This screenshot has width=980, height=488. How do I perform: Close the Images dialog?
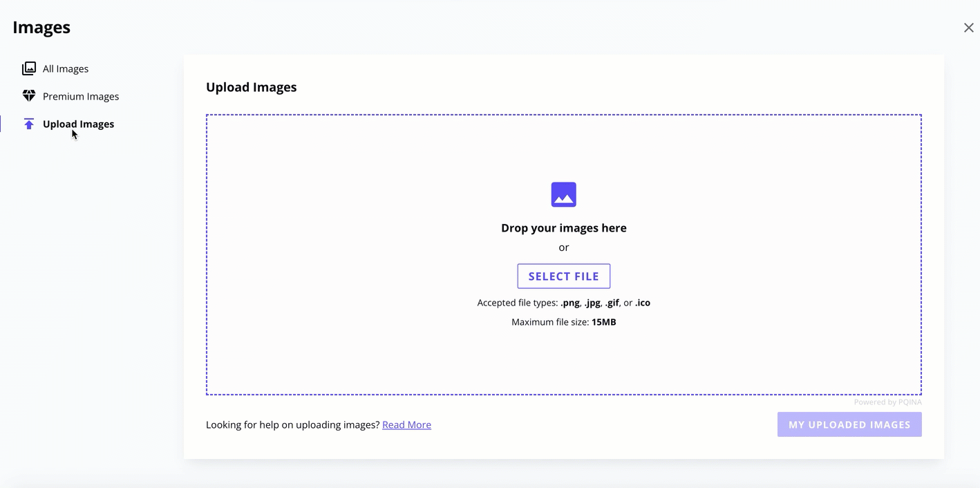click(969, 28)
